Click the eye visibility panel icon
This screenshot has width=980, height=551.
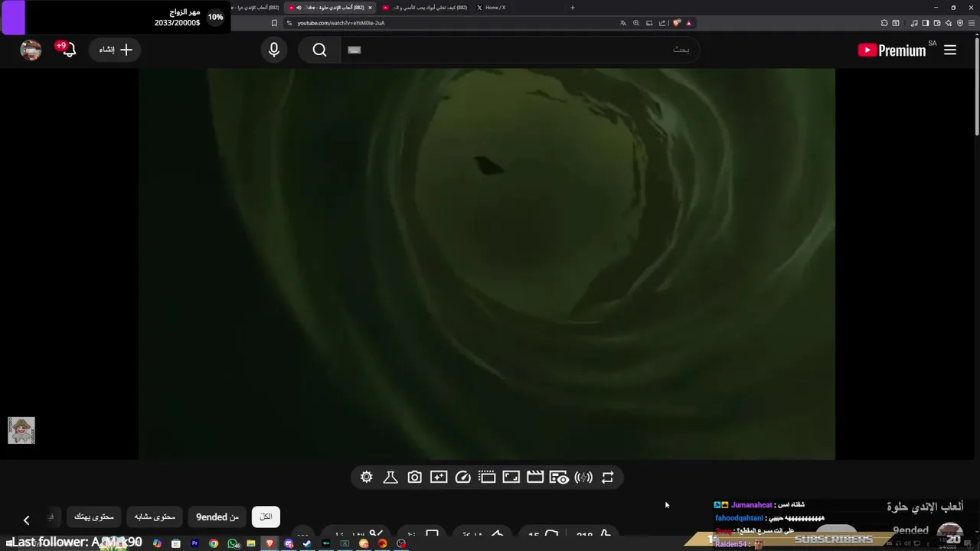pyautogui.click(x=559, y=478)
